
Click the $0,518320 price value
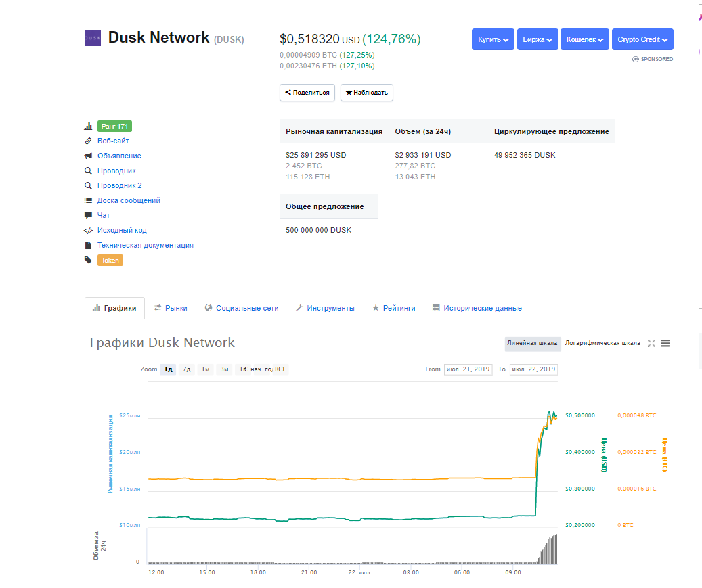pyautogui.click(x=310, y=39)
